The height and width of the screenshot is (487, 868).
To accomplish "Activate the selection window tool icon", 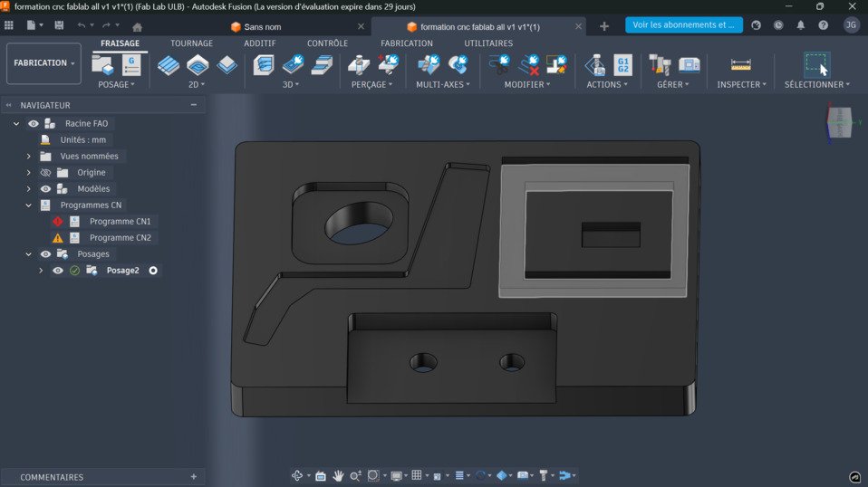I will [x=816, y=64].
